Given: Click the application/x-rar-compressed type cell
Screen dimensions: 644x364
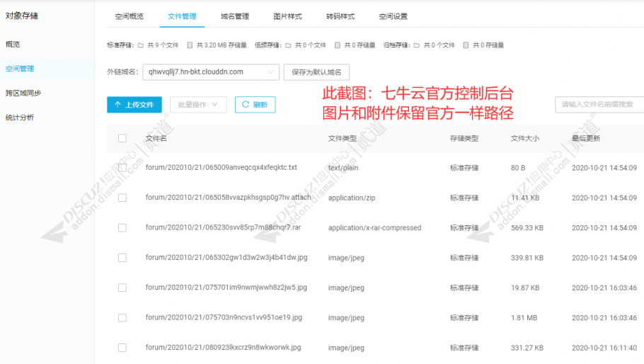Looking at the screenshot, I should tap(374, 227).
